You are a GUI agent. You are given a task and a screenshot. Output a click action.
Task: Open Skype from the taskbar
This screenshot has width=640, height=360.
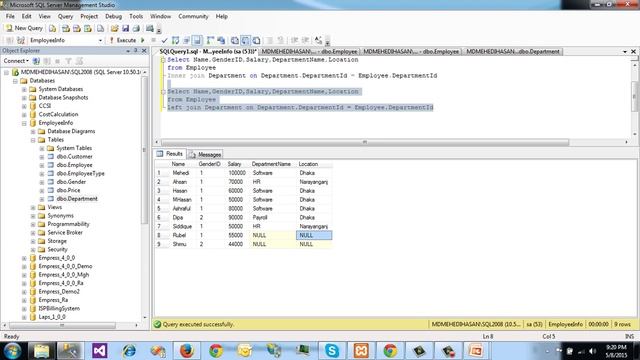(x=332, y=351)
